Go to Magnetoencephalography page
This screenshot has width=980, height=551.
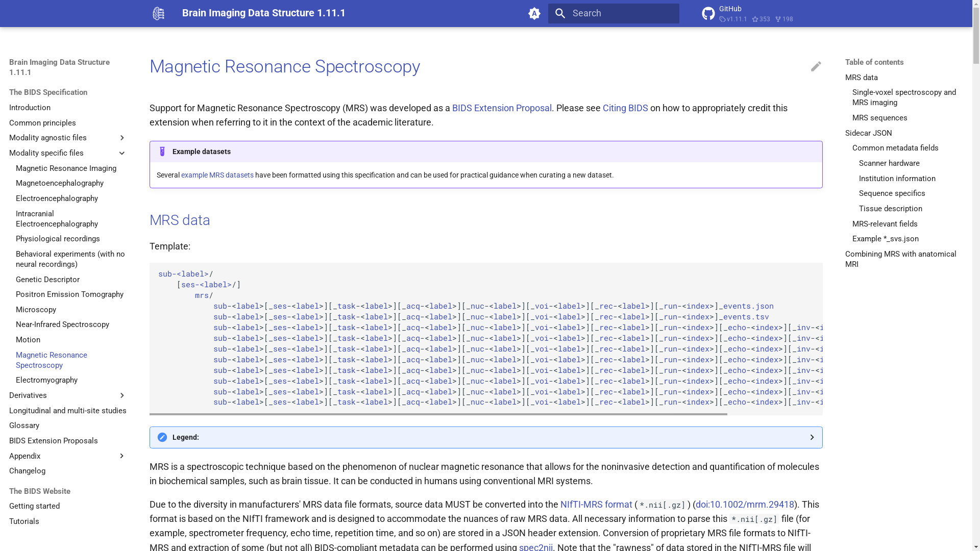[x=60, y=183]
